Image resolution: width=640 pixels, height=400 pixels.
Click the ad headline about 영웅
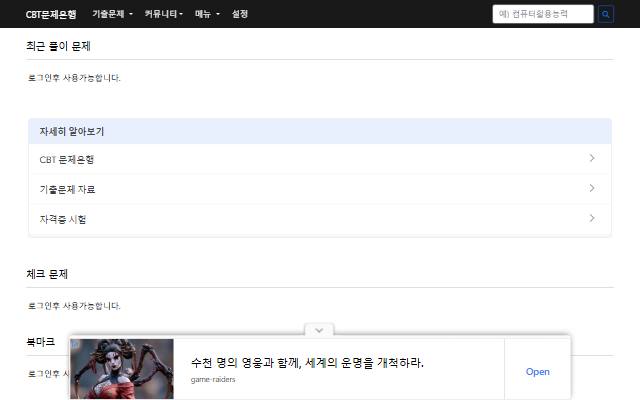coord(307,362)
